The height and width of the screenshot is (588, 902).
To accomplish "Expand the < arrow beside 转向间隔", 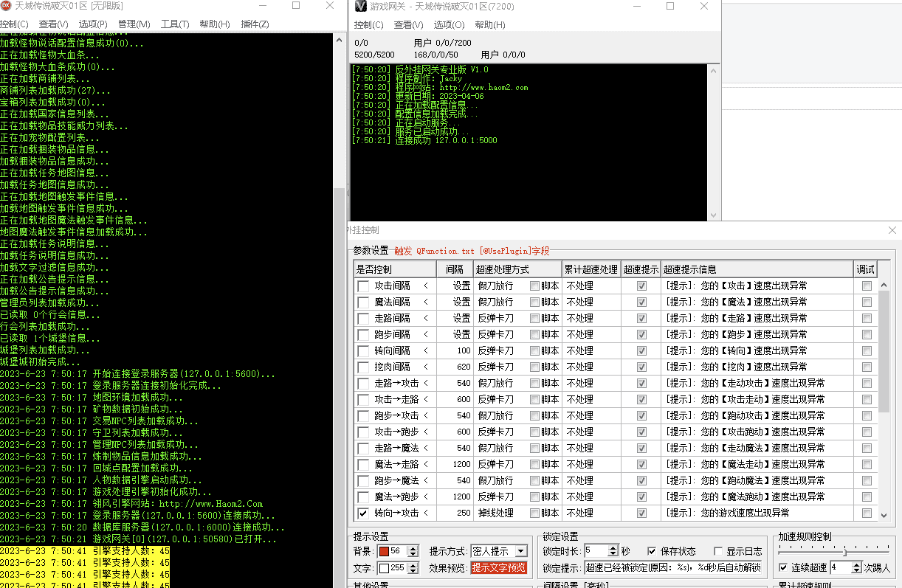I will (426, 350).
